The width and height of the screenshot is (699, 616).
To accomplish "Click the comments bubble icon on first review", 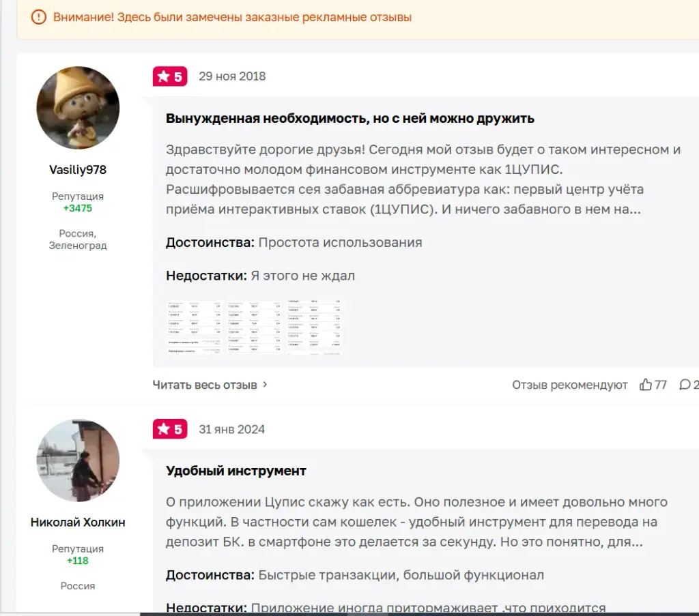I will [685, 384].
